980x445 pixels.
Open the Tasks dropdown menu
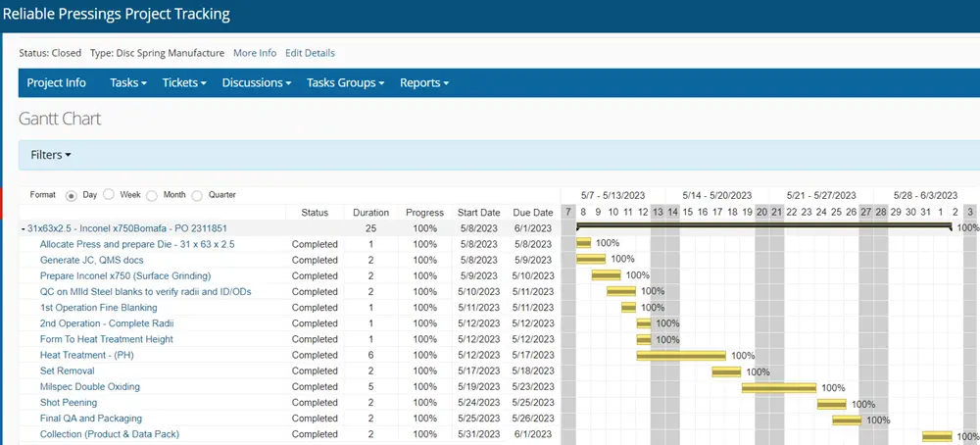coord(128,83)
